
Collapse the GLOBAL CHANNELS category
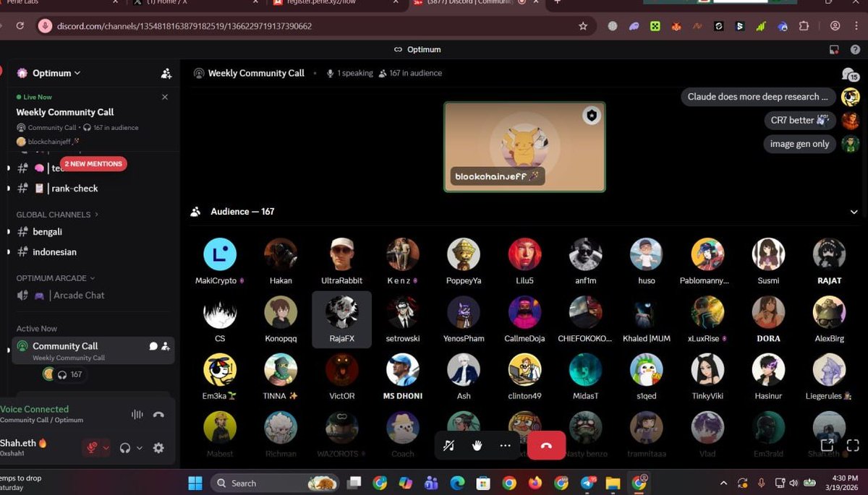coord(57,215)
